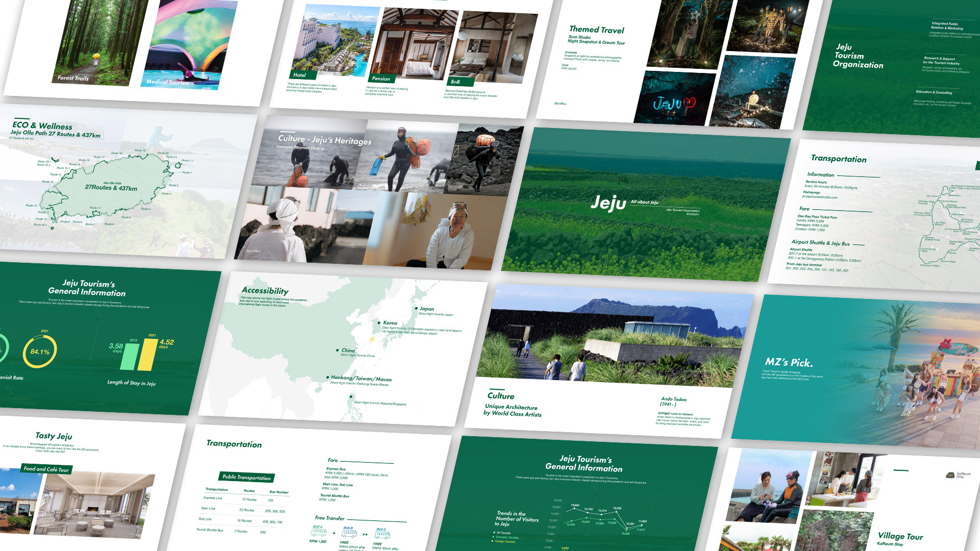Click the Public Transportation green label
980x551 pixels.
click(x=247, y=477)
